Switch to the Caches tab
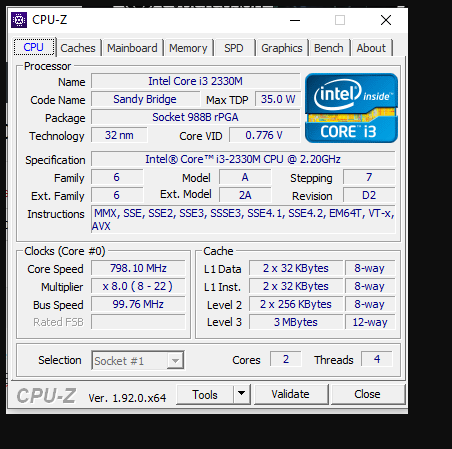452x449 pixels. pyautogui.click(x=78, y=48)
